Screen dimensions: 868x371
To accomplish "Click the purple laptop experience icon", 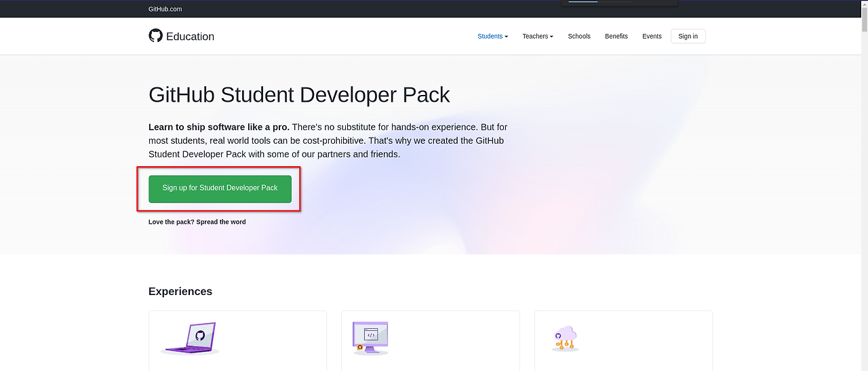I will [x=190, y=338].
